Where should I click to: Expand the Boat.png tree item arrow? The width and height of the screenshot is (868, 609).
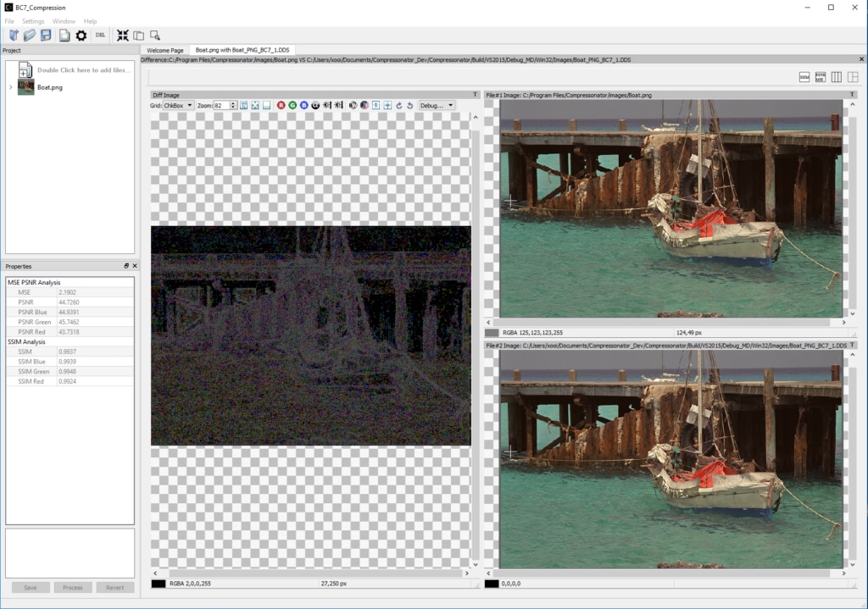(10, 87)
